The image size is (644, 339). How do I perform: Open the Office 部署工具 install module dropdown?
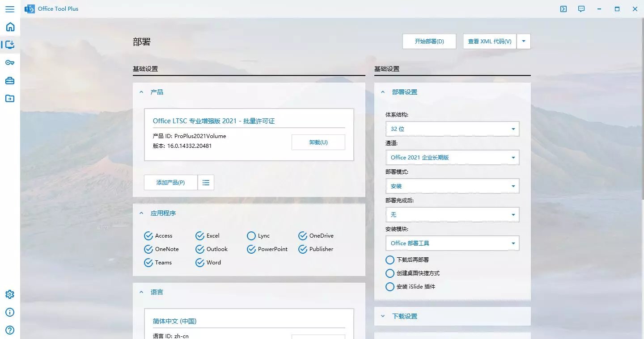[x=452, y=243]
